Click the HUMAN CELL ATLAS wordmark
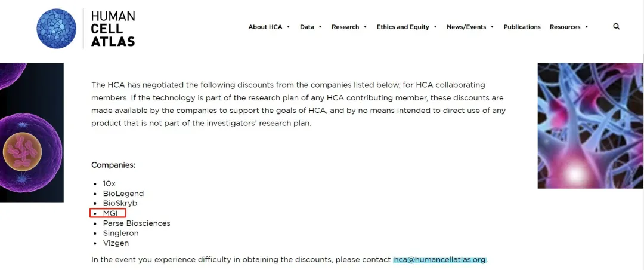This screenshot has height=270, width=644. point(113,29)
